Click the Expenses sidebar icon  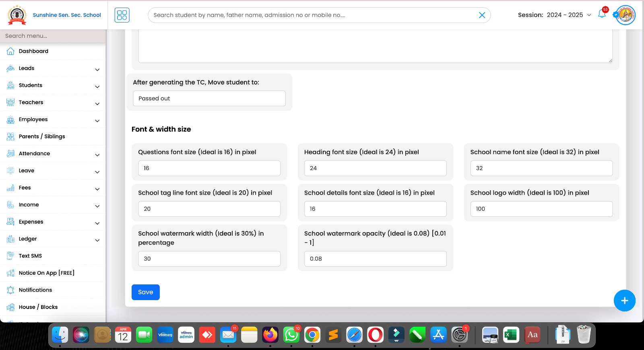pyautogui.click(x=10, y=222)
